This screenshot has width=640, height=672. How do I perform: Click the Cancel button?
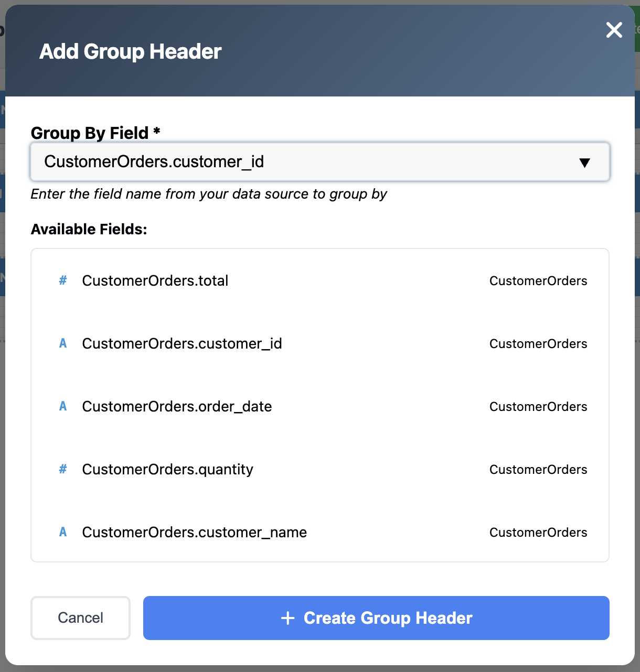click(x=80, y=618)
